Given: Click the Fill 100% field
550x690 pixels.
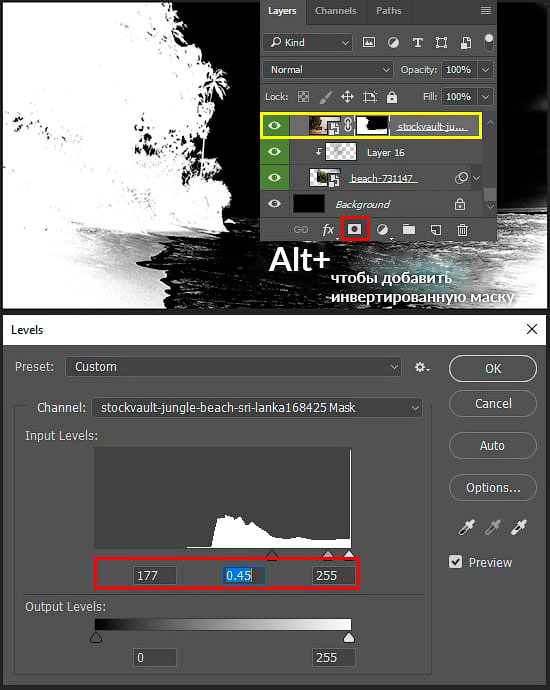Looking at the screenshot, I should coord(459,96).
